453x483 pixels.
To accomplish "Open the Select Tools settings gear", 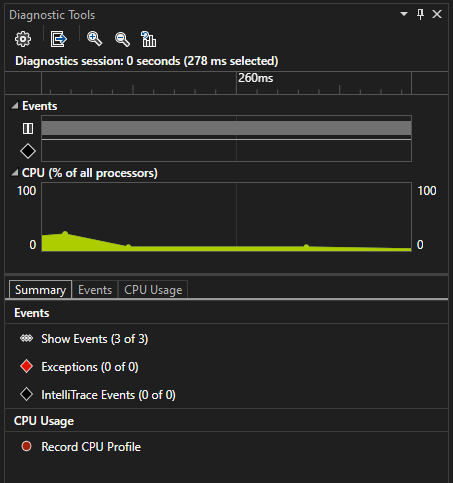I will (x=23, y=39).
